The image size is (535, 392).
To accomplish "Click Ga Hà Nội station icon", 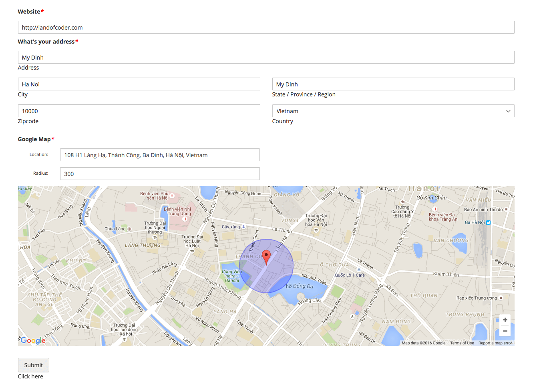I will 488,222.
